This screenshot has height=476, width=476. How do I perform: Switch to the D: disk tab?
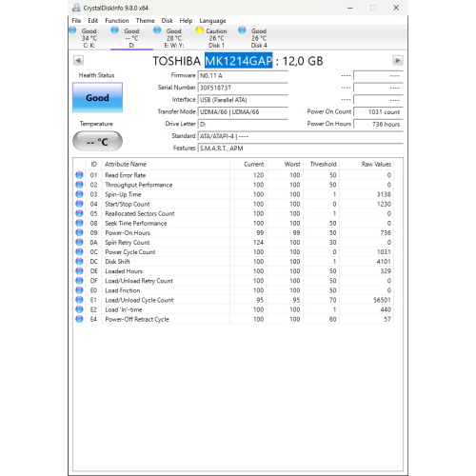[x=131, y=38]
